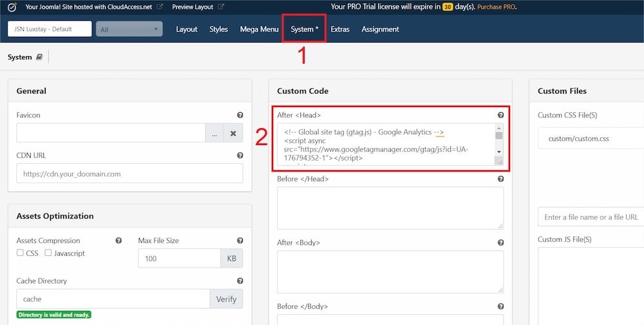Show the help tooltip for Before </Head>

[500, 179]
